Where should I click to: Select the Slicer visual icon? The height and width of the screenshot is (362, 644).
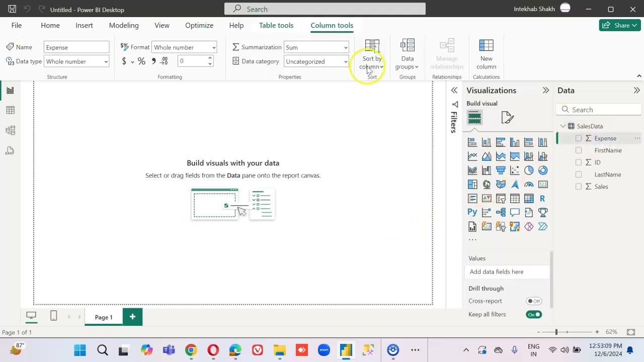[501, 199]
